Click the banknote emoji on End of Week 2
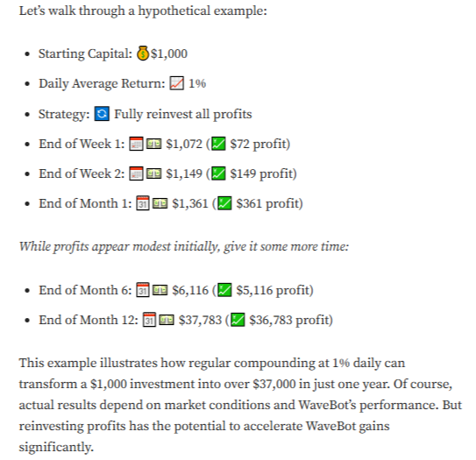The image size is (476, 460). [x=154, y=173]
